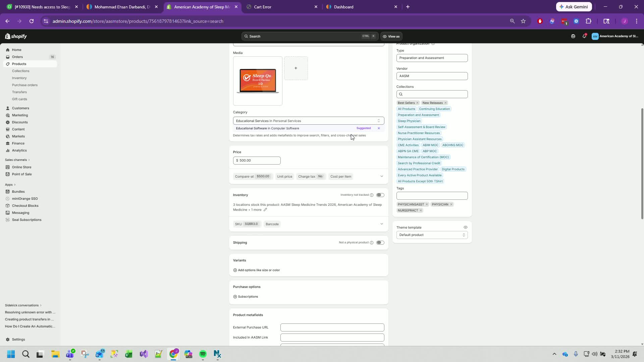Open the Category selector dropdown
This screenshot has width=644, height=362.
[x=308, y=121]
